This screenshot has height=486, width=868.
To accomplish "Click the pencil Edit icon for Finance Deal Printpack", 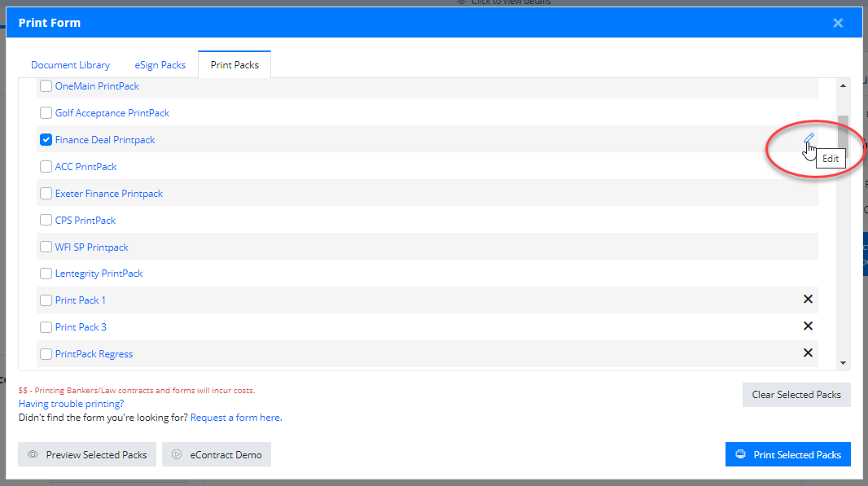I will [809, 138].
